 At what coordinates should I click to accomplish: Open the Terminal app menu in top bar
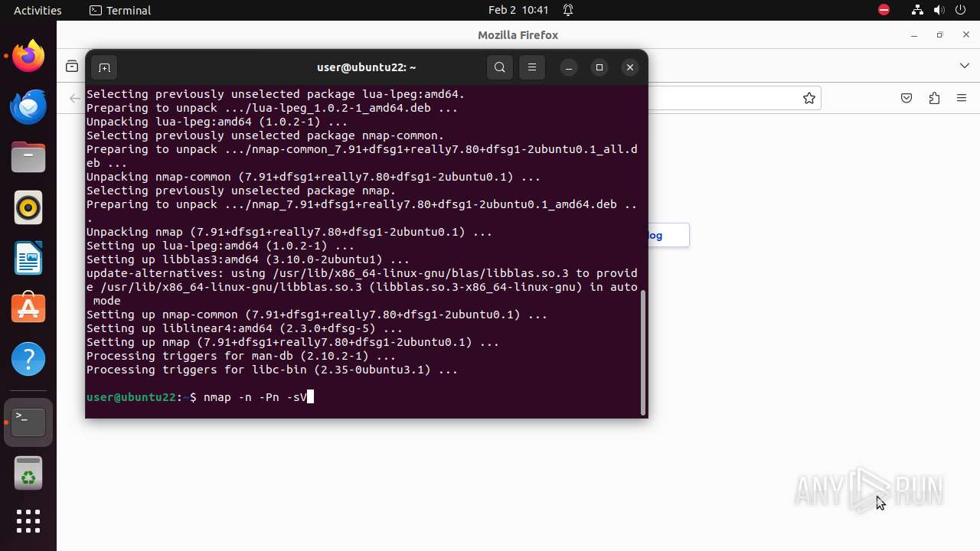[x=120, y=10]
